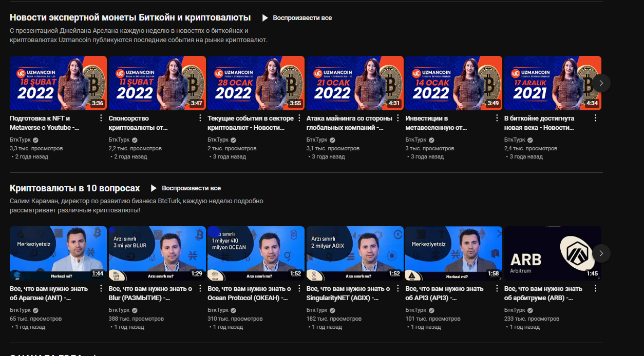644x356 pixels.
Task: Open options menu for the API3 video
Action: pyautogui.click(x=497, y=289)
